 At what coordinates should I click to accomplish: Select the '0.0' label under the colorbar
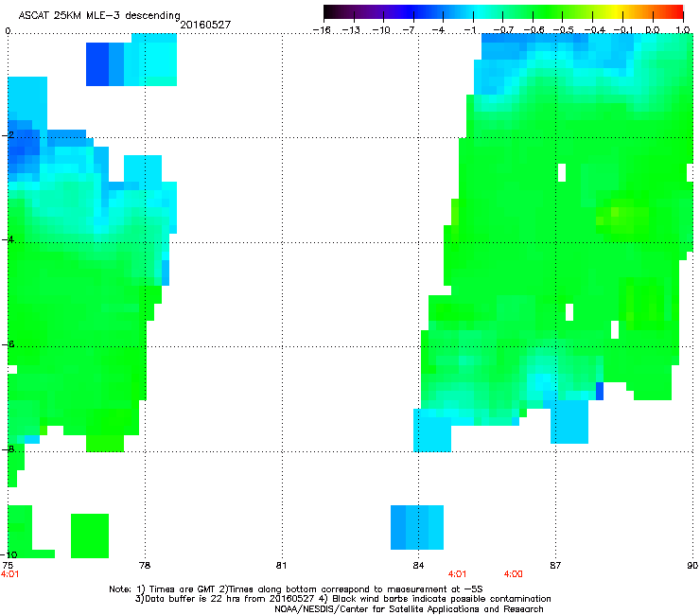coord(653,30)
